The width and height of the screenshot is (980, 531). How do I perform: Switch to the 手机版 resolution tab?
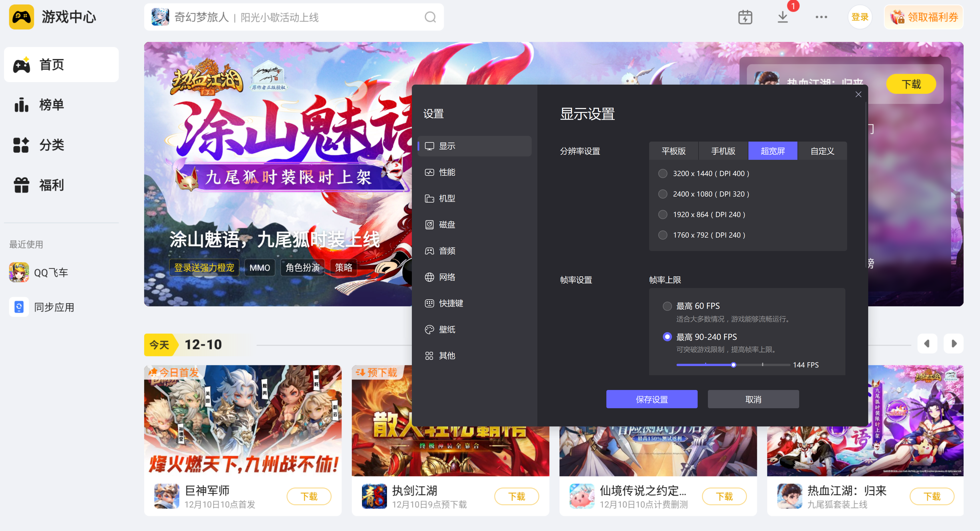click(722, 151)
